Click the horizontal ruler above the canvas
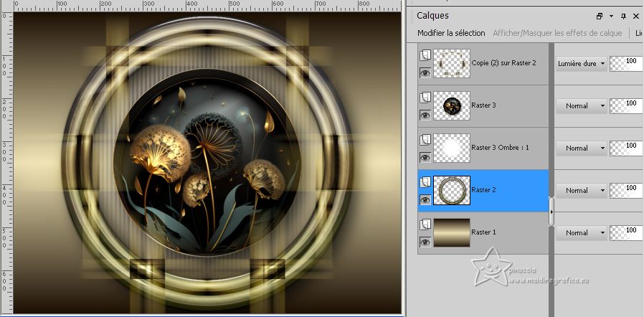The image size is (644, 317). 207,5
